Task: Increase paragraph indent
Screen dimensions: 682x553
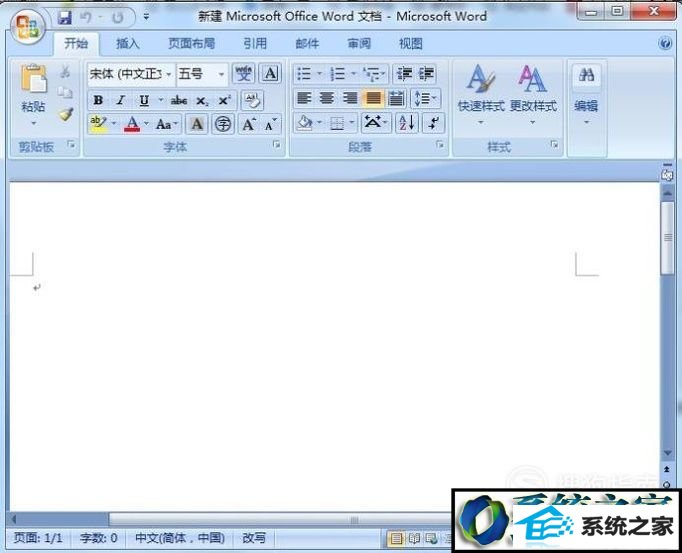Action: click(x=426, y=74)
